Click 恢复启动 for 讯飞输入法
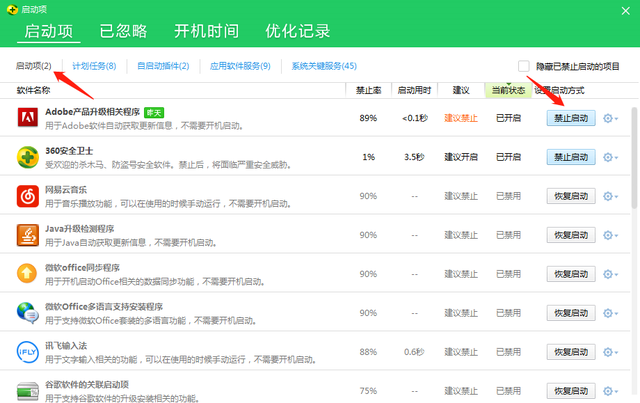 click(x=571, y=352)
